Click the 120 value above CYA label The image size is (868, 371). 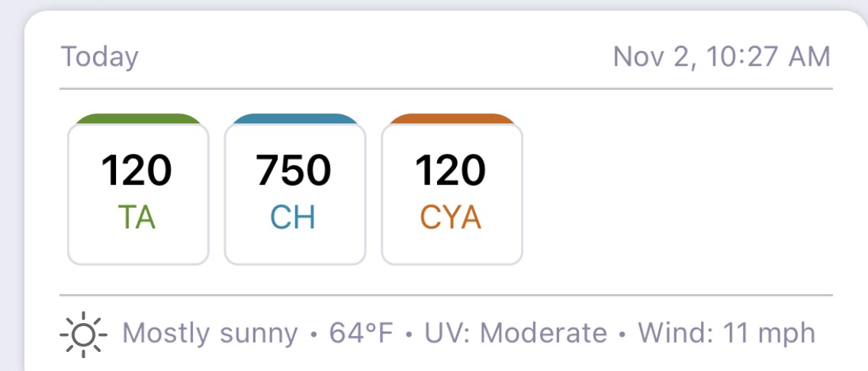tap(450, 171)
